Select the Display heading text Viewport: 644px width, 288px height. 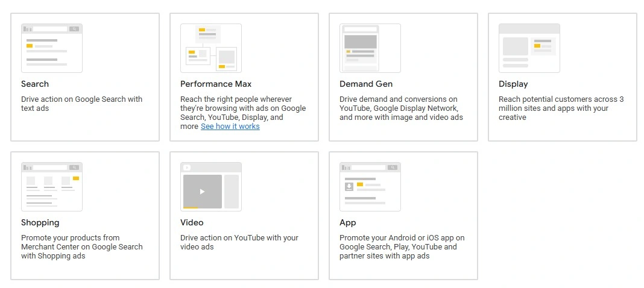[x=513, y=84]
